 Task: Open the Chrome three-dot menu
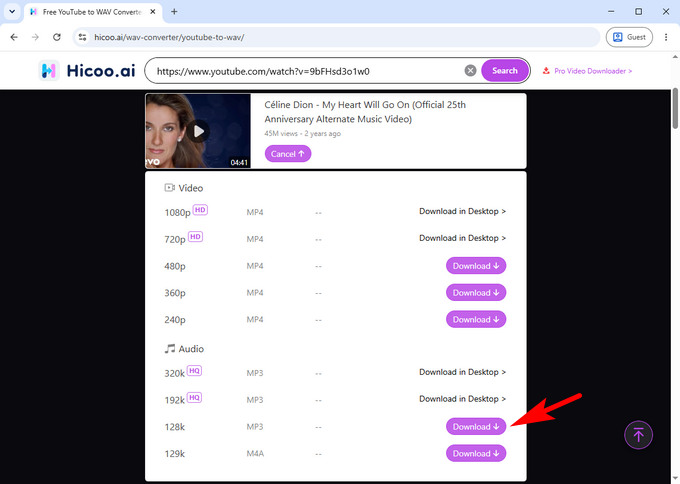coord(666,37)
